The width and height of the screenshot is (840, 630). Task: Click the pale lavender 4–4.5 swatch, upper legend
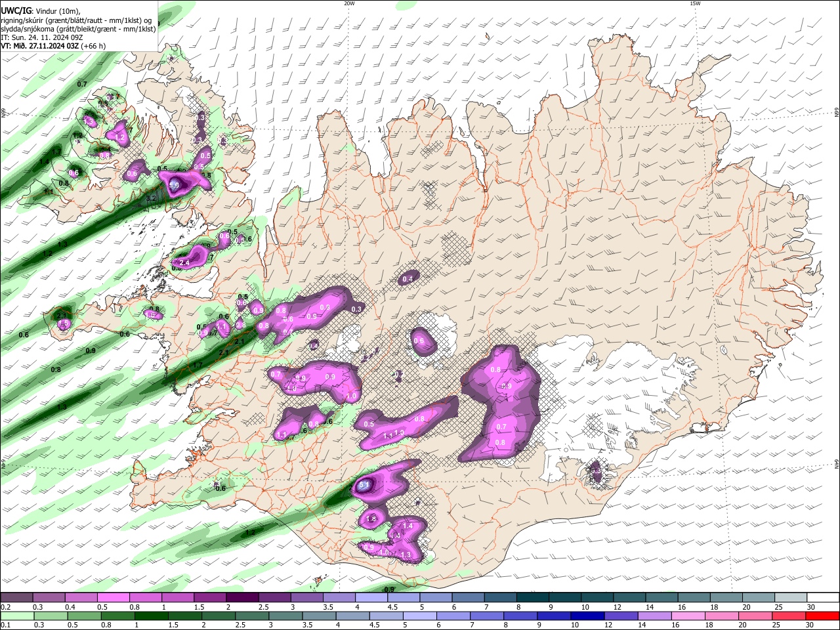(370, 597)
